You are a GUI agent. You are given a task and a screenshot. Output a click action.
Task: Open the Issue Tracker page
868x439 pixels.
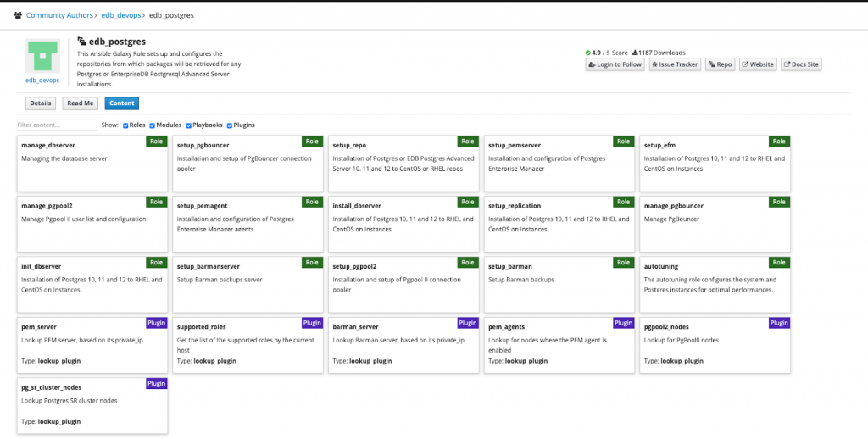(675, 64)
